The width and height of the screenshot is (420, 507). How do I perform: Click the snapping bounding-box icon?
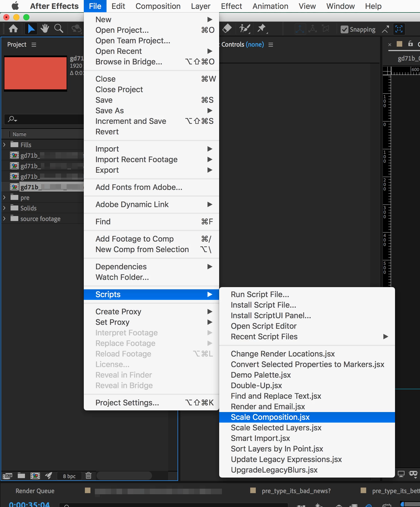click(399, 29)
